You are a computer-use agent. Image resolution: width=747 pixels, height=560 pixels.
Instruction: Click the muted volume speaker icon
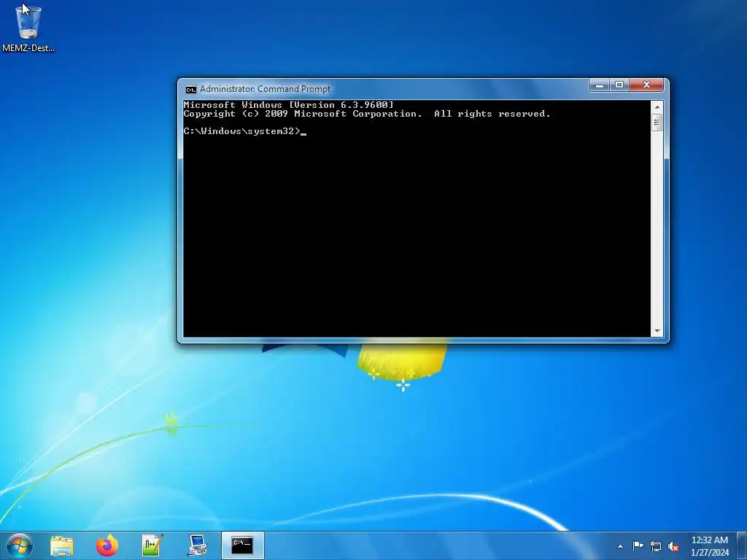click(673, 547)
